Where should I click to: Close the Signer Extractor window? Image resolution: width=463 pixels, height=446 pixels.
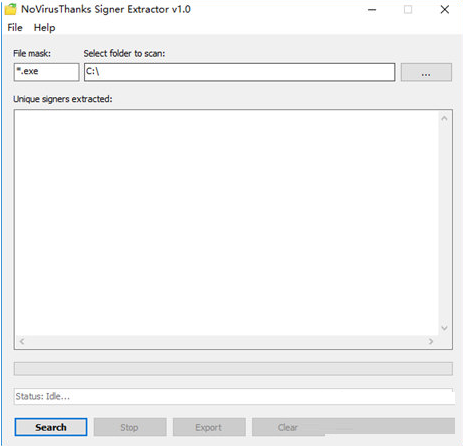445,10
